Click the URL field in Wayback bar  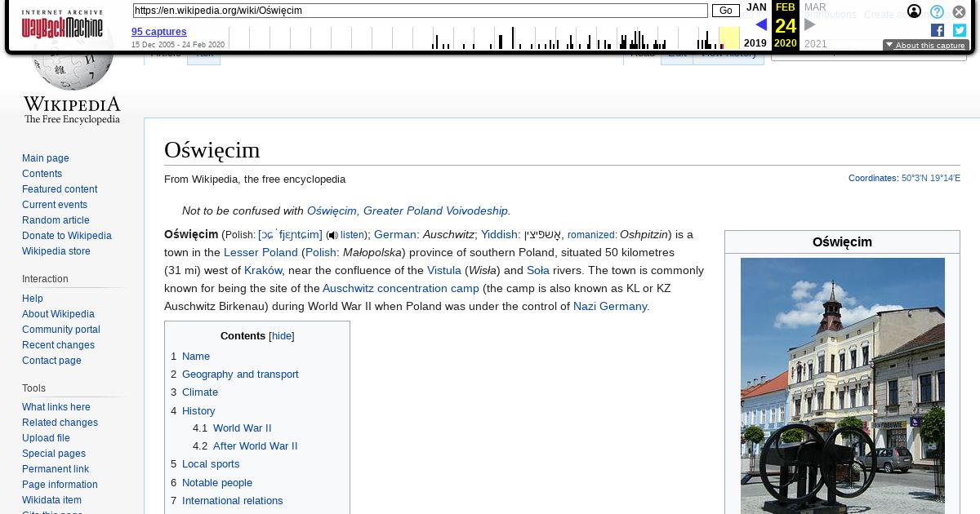(x=420, y=11)
